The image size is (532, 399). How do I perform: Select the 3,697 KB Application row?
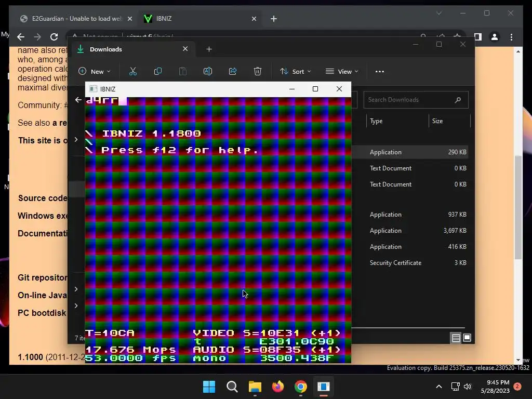point(410,231)
